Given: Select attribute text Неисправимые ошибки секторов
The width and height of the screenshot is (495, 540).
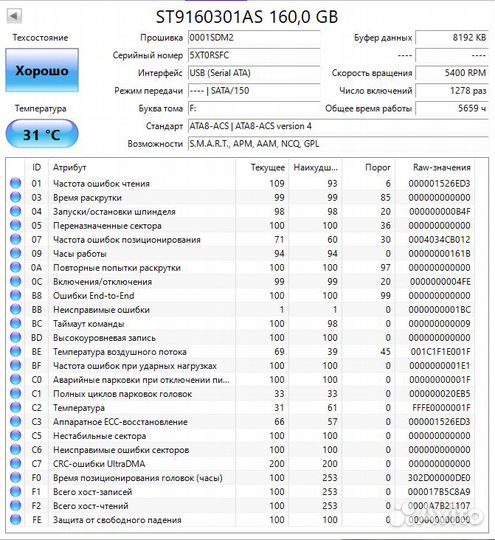Looking at the screenshot, I should [x=121, y=450].
